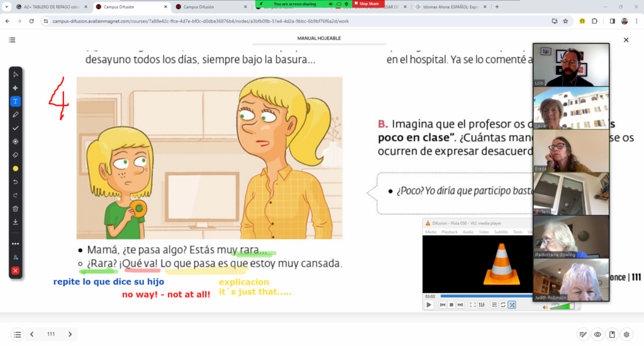Click the address bar URL
644x346 pixels.
(201, 21)
